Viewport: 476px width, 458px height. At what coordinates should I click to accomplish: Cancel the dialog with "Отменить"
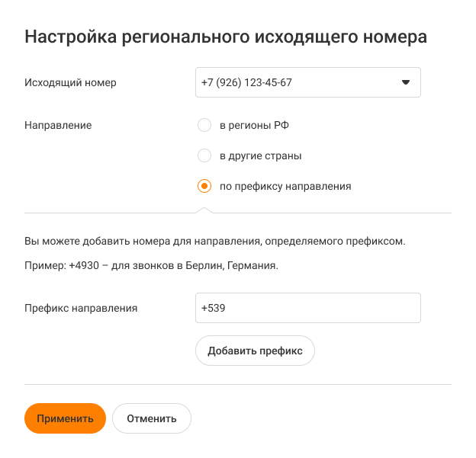[x=152, y=418]
